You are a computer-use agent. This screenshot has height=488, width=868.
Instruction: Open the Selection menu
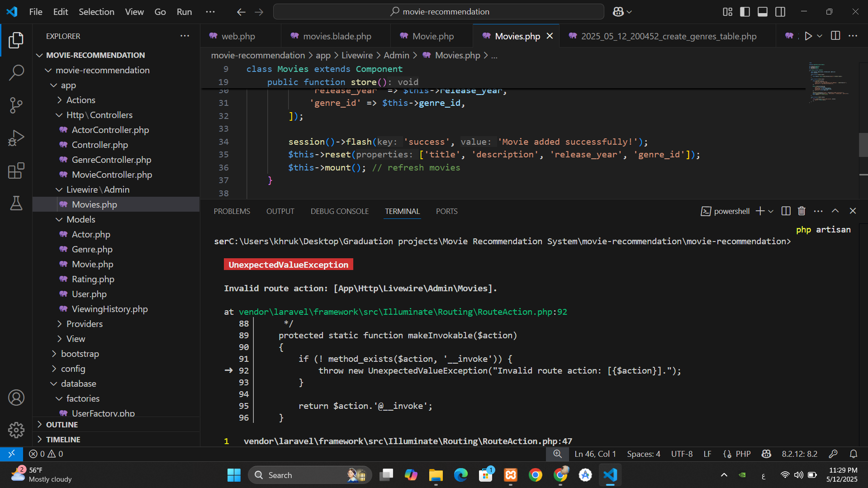pyautogui.click(x=96, y=12)
